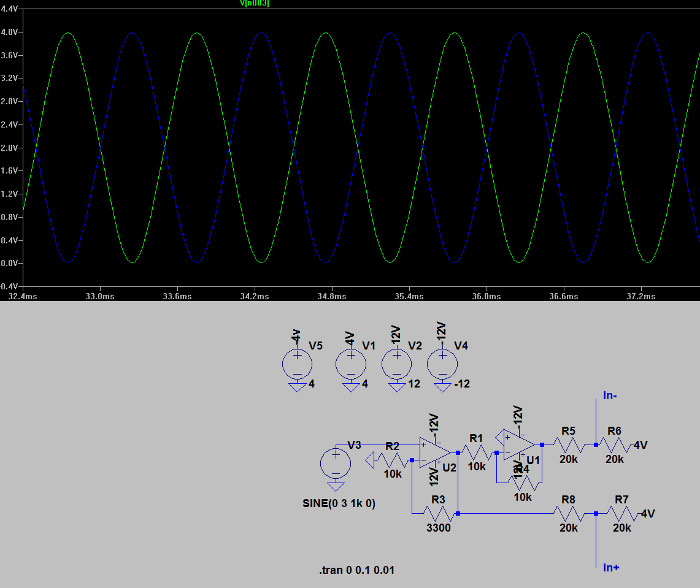Select resistor R1 zigzag symbol

tap(477, 453)
